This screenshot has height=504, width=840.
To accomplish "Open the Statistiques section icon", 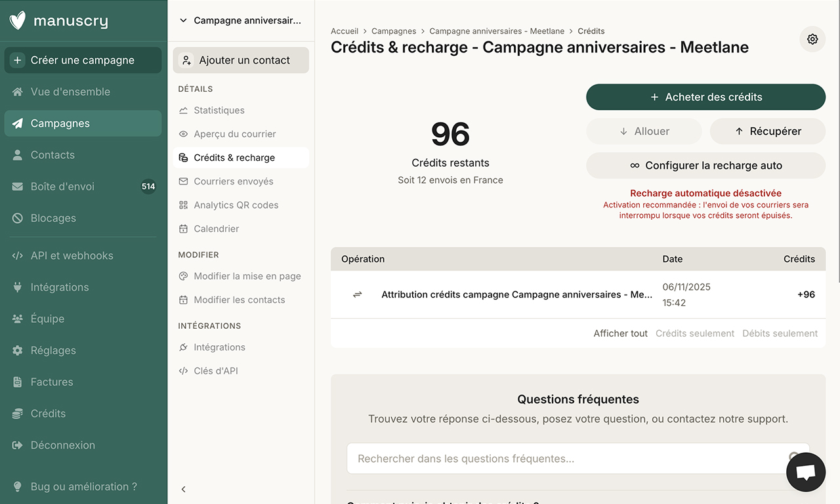I will click(x=184, y=110).
